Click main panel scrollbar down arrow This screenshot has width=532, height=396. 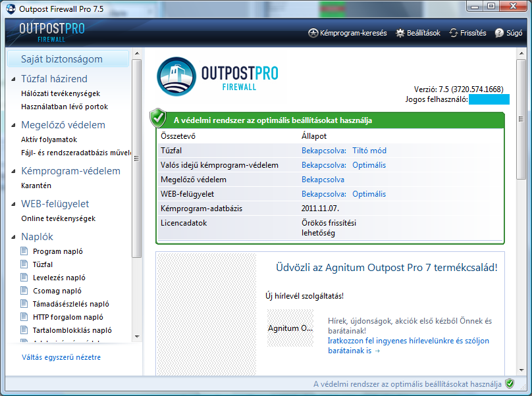tap(521, 370)
